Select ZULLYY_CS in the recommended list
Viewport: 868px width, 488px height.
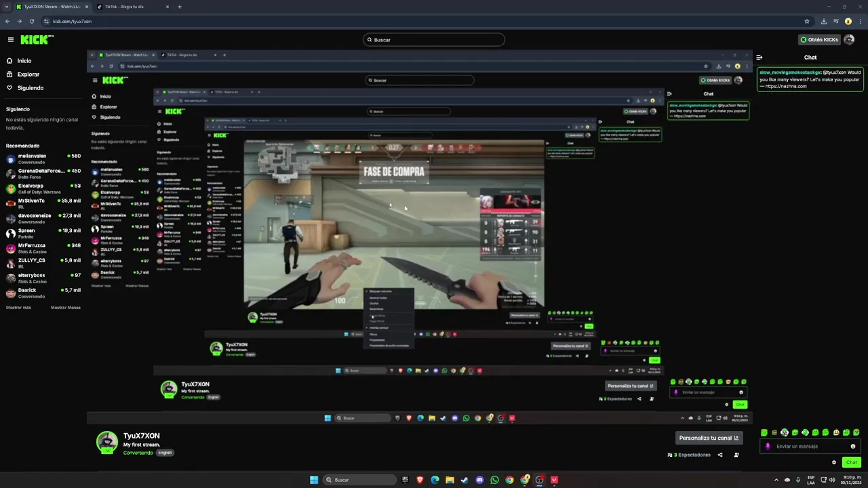pos(43,263)
